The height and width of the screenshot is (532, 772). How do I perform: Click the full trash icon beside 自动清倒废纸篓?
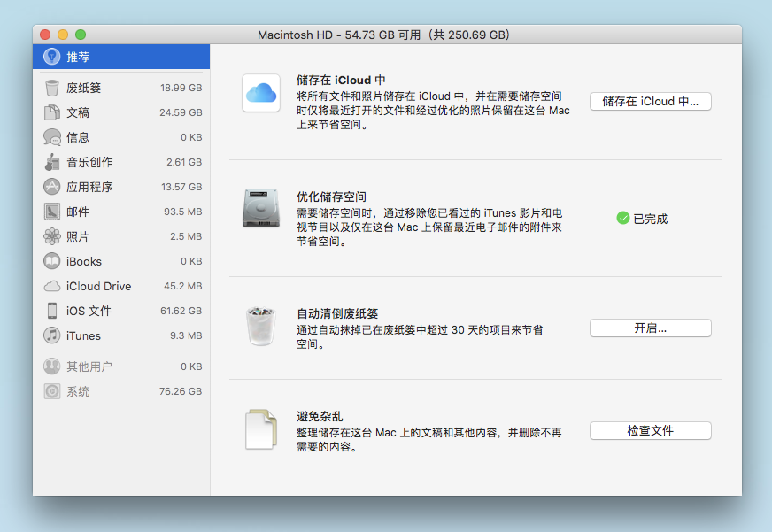tap(261, 326)
